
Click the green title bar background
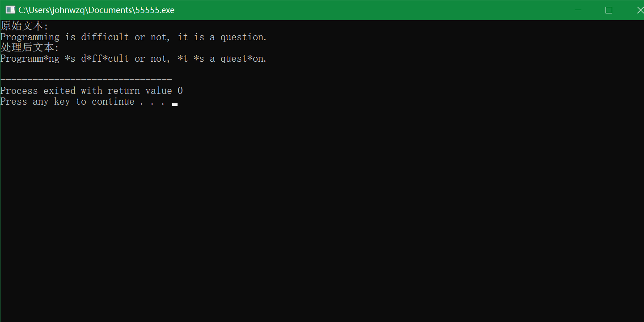click(358, 9)
